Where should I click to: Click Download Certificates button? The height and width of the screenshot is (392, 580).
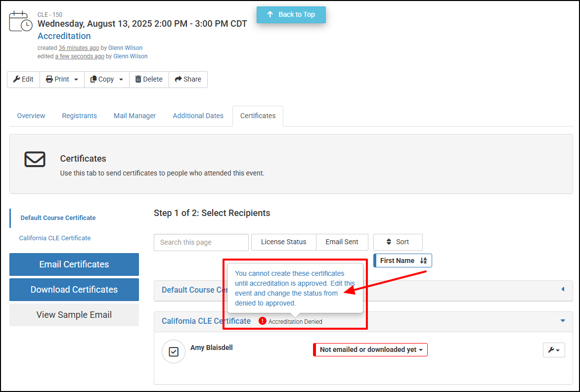coord(74,290)
